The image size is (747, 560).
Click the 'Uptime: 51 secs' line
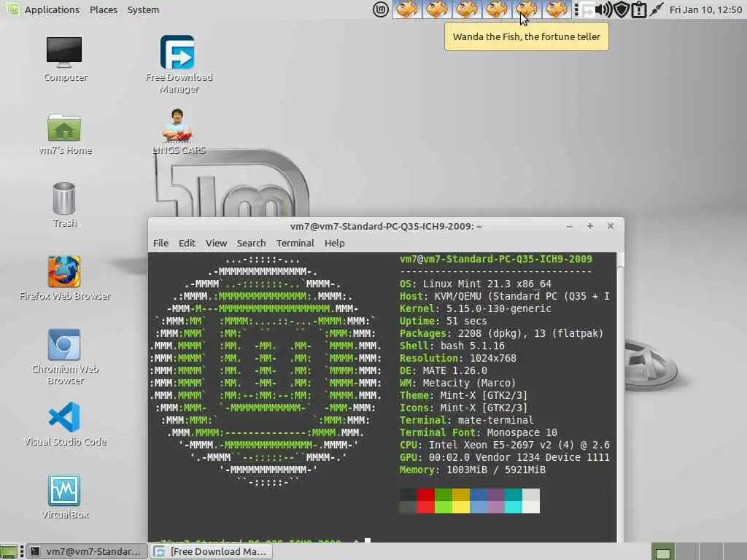[x=443, y=321]
